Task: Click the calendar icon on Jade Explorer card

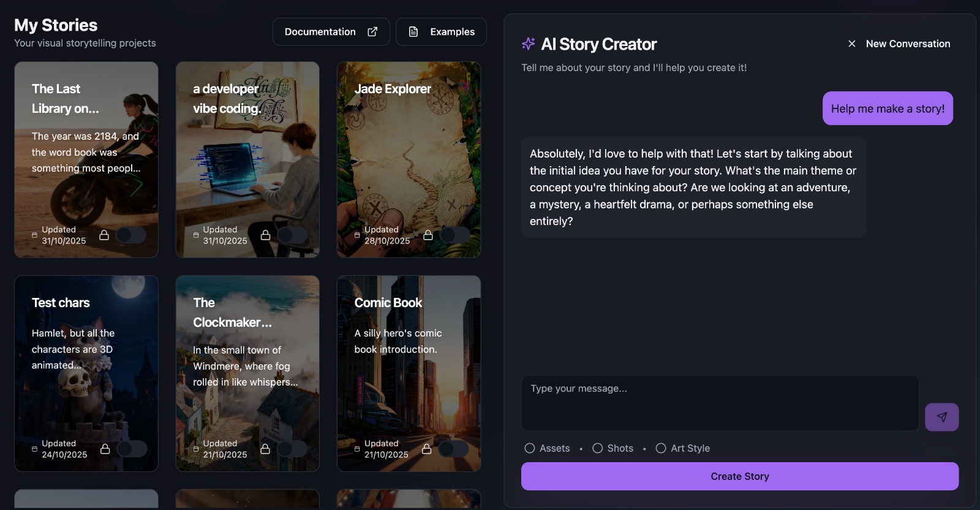Action: (x=357, y=235)
